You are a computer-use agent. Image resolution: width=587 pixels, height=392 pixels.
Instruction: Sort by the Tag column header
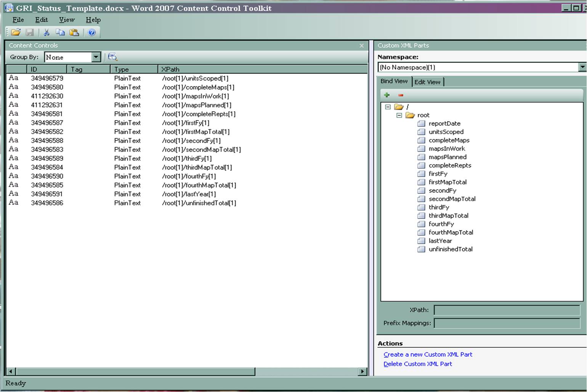tap(89, 69)
